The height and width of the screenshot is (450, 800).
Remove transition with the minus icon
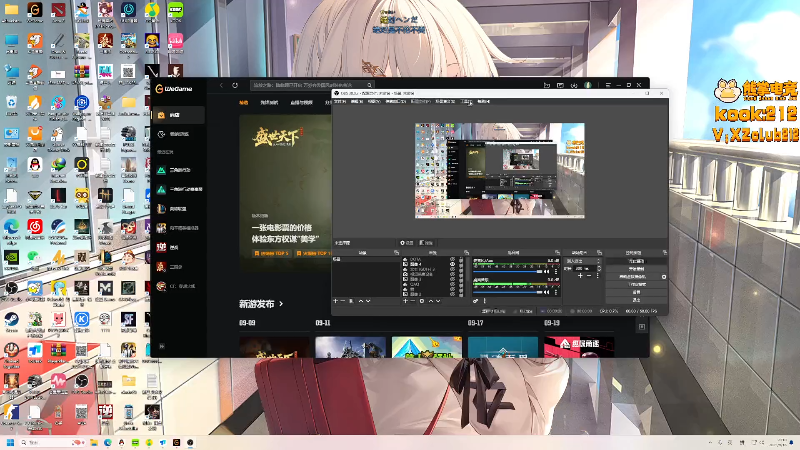tap(589, 276)
